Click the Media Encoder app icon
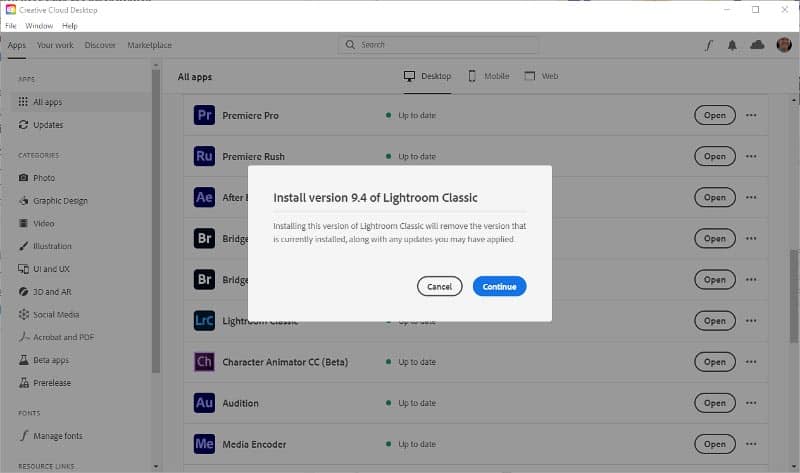Image resolution: width=800 pixels, height=473 pixels. (x=204, y=444)
